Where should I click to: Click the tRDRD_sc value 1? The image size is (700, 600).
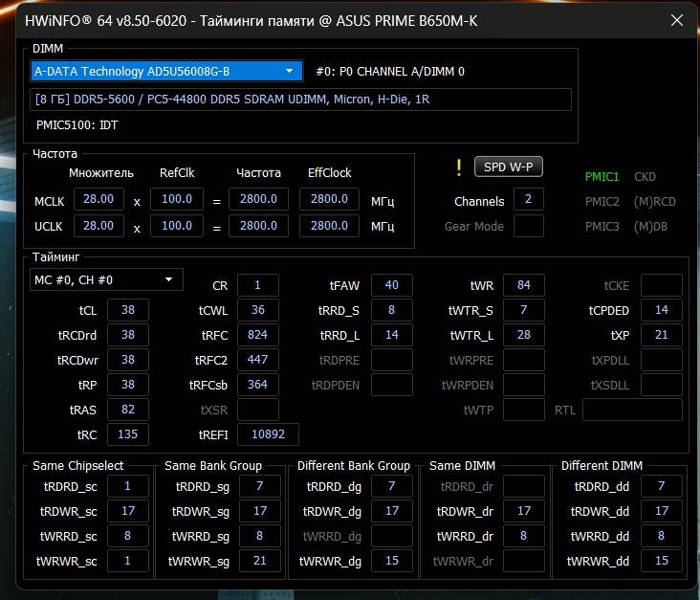pyautogui.click(x=128, y=486)
